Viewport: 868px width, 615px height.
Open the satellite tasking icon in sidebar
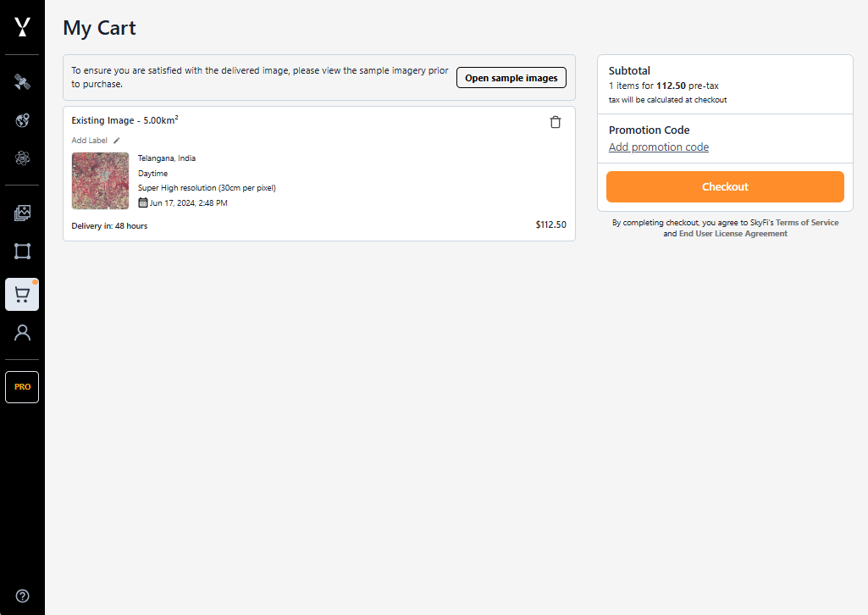click(22, 82)
